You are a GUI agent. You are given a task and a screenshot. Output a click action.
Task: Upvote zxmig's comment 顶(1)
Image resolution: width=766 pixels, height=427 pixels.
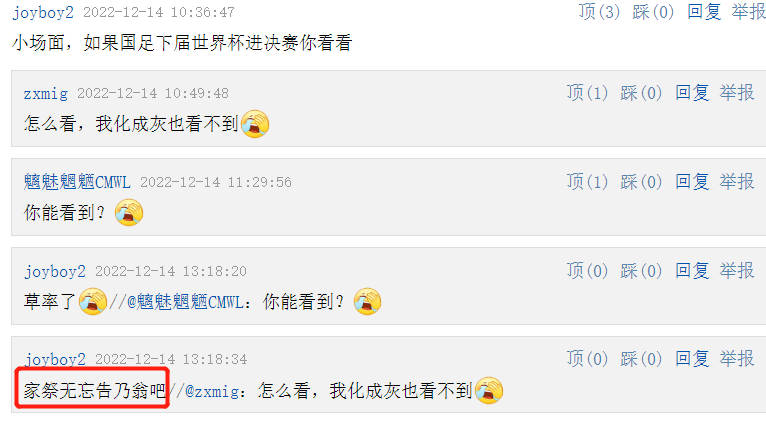587,92
